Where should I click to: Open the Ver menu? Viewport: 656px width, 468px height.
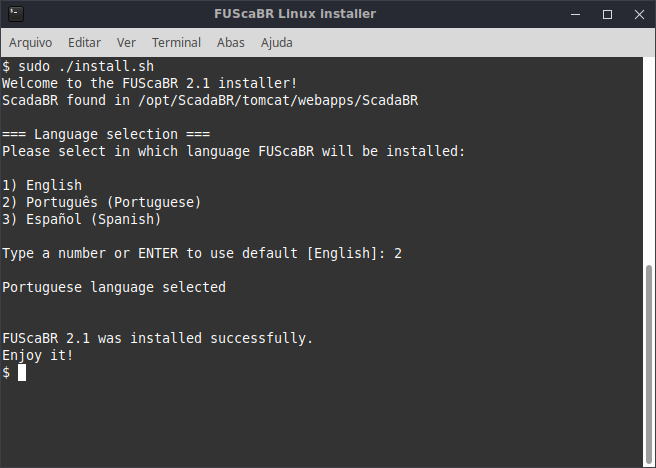126,43
